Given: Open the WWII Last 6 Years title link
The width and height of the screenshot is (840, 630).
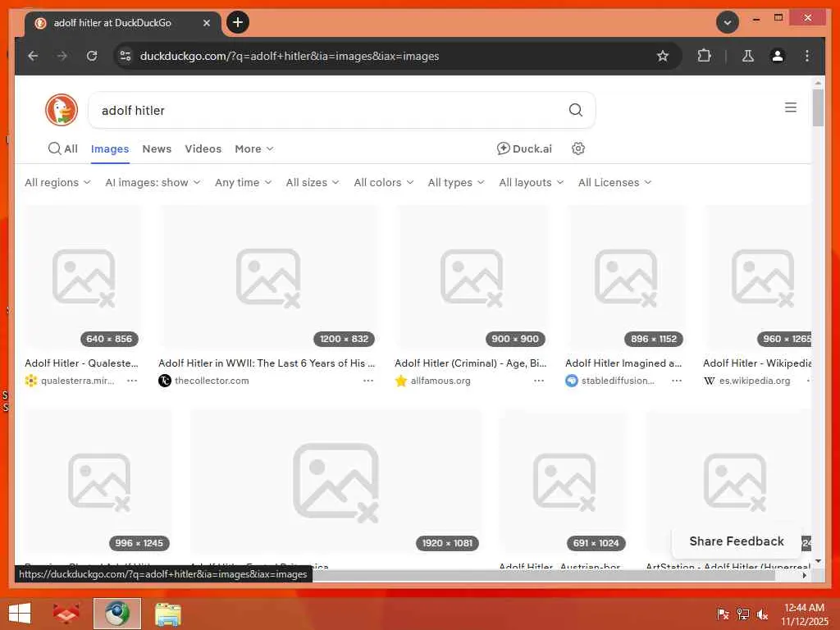Looking at the screenshot, I should 267,363.
